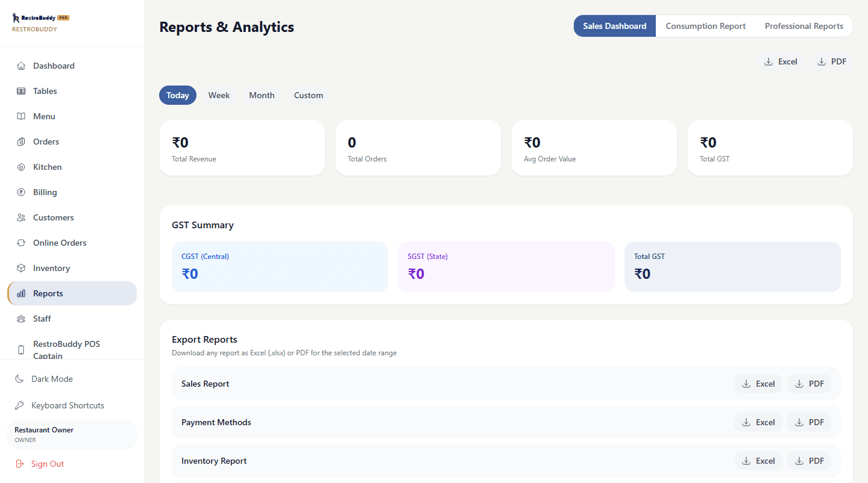Screen dimensions: 868x483
Task: Select the Sales Dashboard tab
Action: point(615,26)
